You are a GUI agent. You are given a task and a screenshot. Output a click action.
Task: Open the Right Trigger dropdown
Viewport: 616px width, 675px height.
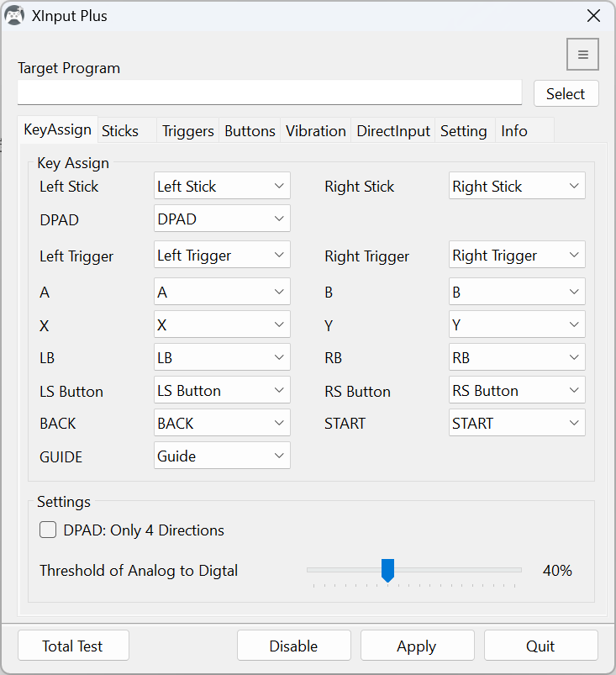coord(517,255)
